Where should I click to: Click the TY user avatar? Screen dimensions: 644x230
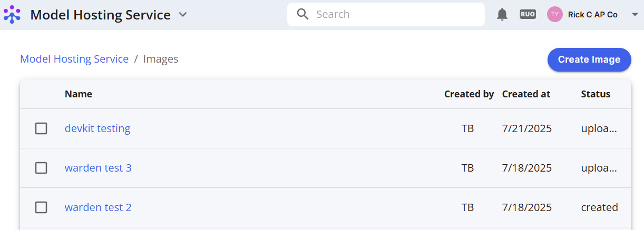(555, 14)
